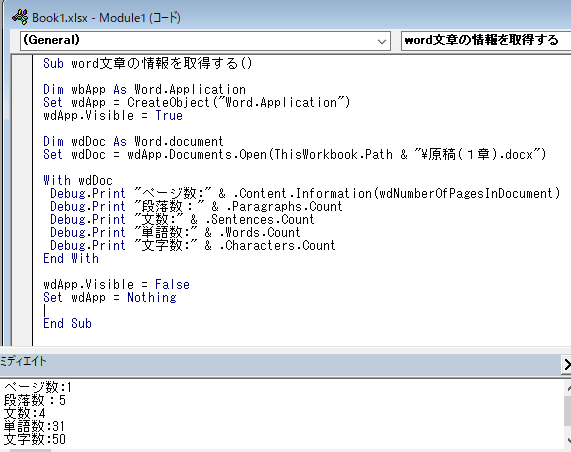Click the VBA module icon in title bar

click(x=20, y=17)
